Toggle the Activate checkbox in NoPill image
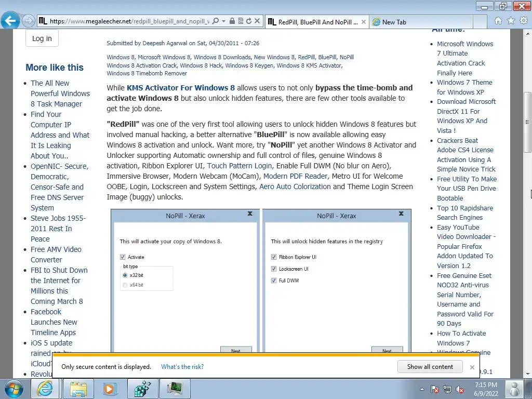 tap(123, 257)
